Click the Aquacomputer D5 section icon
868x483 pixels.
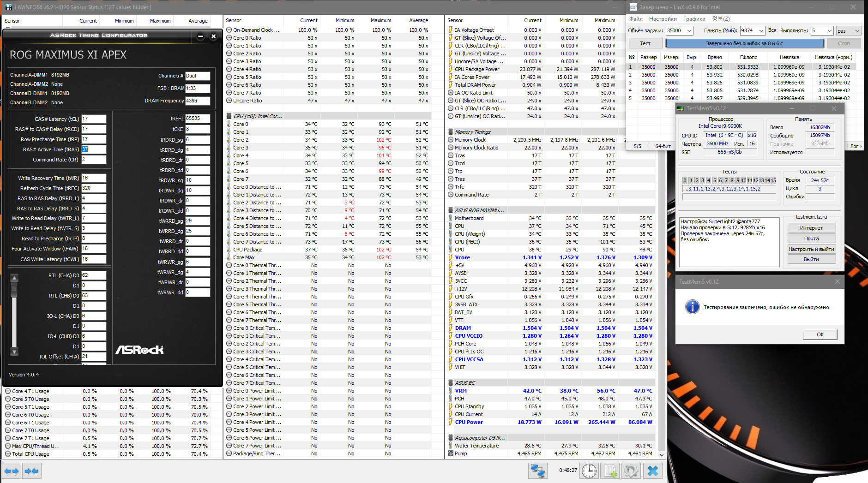(451, 438)
